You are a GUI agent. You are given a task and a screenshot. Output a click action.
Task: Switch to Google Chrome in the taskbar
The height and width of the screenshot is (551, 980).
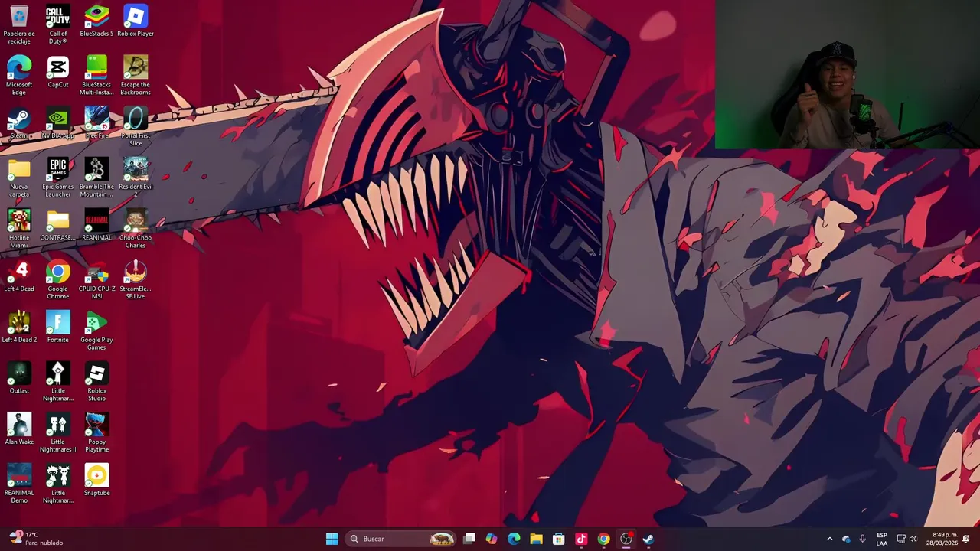(603, 539)
